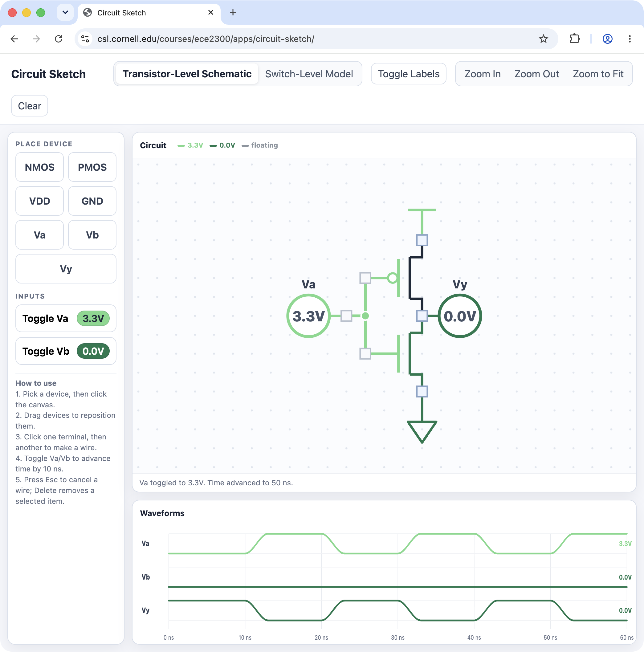Bookmark this page with the star icon

click(x=544, y=39)
